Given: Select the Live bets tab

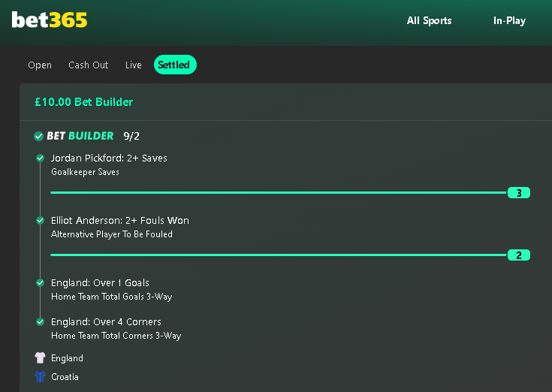Looking at the screenshot, I should [134, 65].
